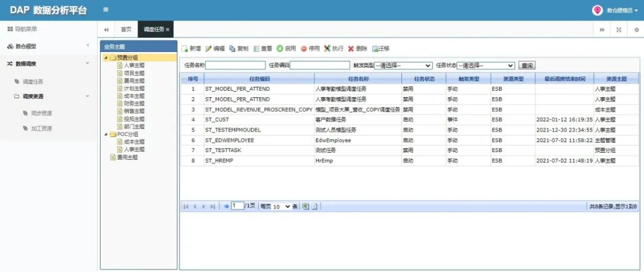Click the 编辑 (edit) pencil icon

coord(208,48)
